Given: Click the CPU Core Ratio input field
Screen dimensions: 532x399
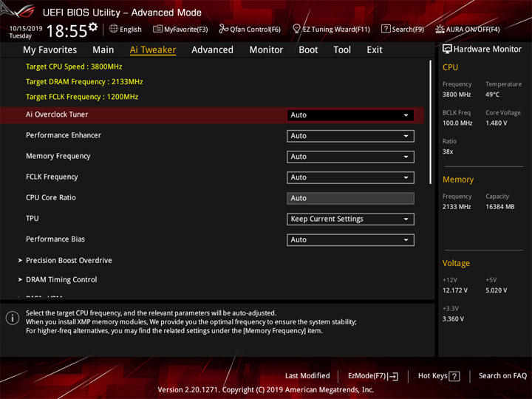Looking at the screenshot, I should tap(350, 198).
